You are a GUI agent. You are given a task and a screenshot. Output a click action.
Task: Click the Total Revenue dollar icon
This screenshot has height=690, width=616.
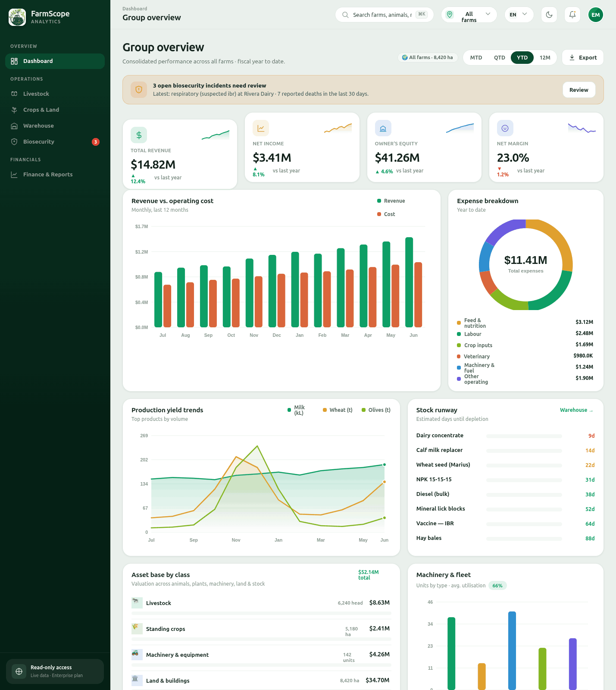(x=139, y=135)
